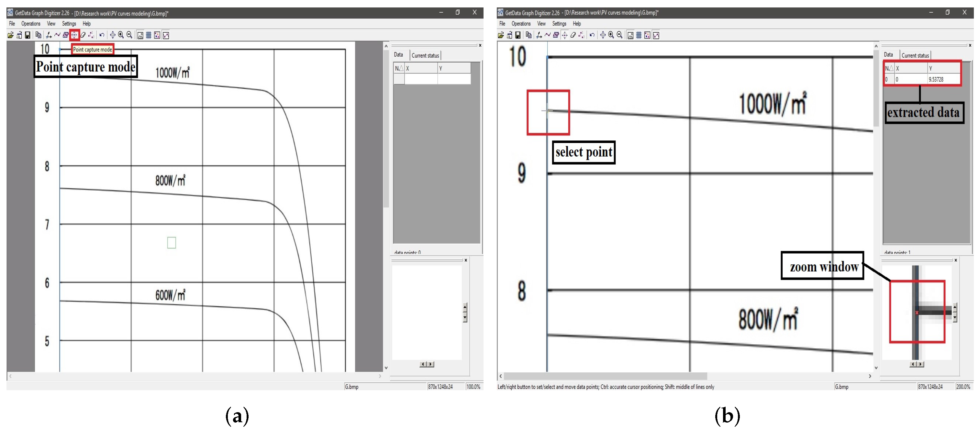Click horizontal scrollbar thumb in window (b)

(x=605, y=376)
